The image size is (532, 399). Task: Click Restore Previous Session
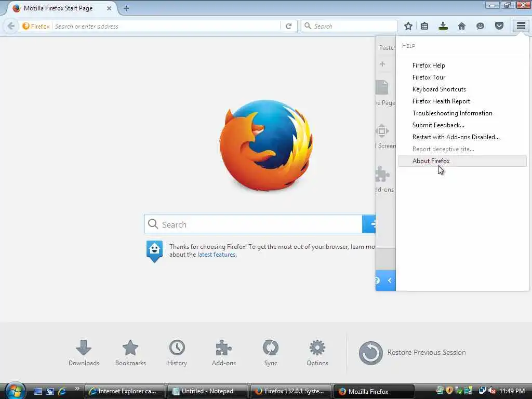[412, 353]
